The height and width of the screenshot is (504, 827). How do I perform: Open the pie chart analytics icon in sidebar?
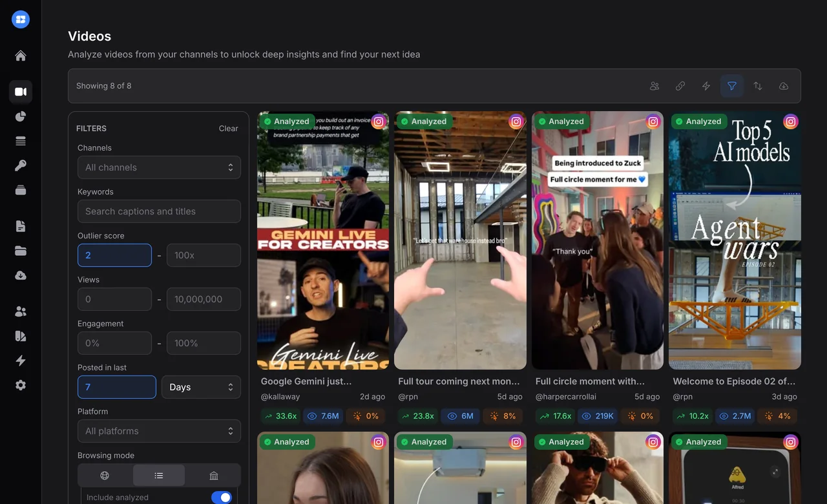(21, 116)
